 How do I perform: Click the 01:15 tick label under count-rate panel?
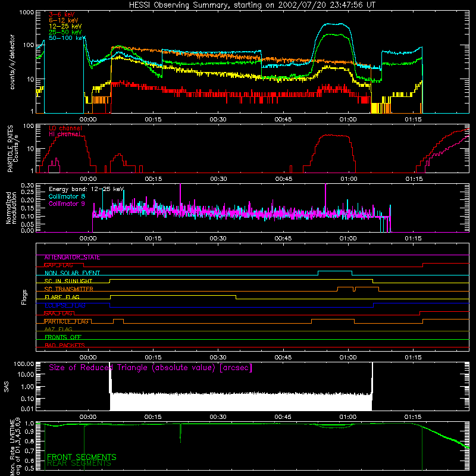click(413, 120)
